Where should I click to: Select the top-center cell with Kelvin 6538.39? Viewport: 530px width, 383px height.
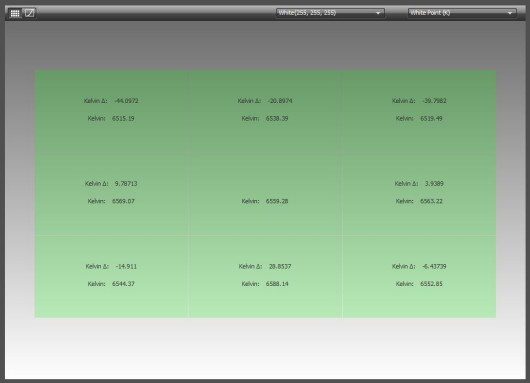click(265, 112)
